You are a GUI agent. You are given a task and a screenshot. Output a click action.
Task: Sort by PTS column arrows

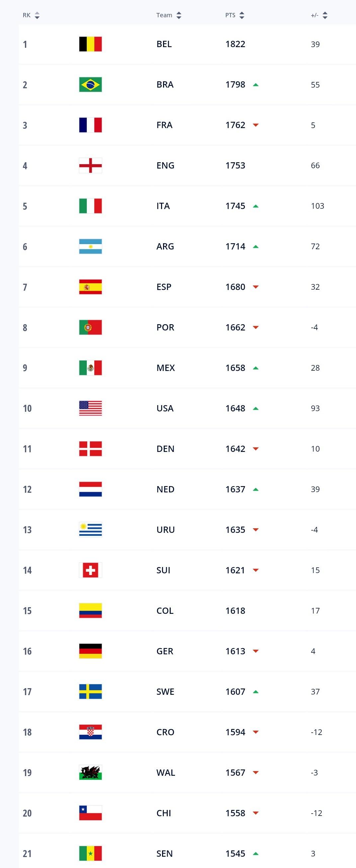(242, 15)
